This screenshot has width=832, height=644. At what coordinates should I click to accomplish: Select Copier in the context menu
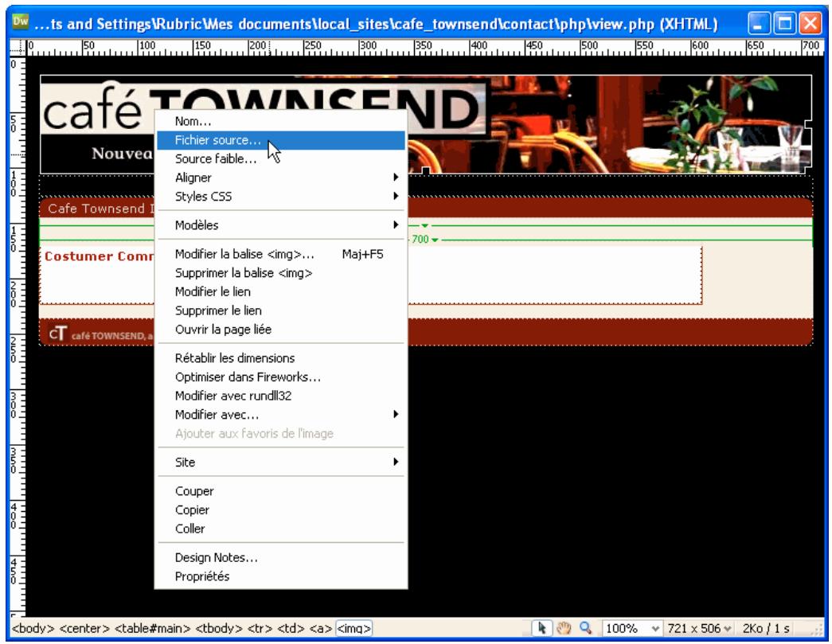[280, 509]
